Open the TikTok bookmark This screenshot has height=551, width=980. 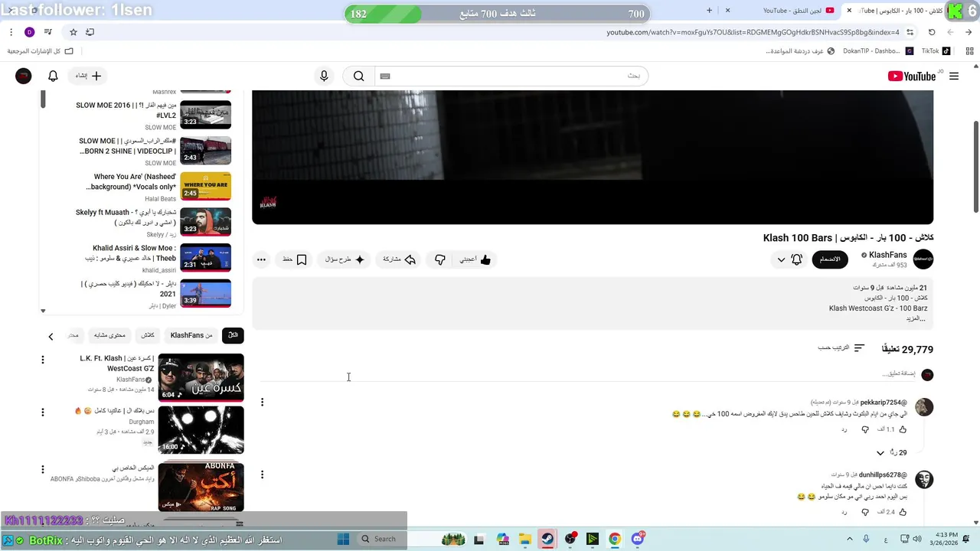(936, 51)
